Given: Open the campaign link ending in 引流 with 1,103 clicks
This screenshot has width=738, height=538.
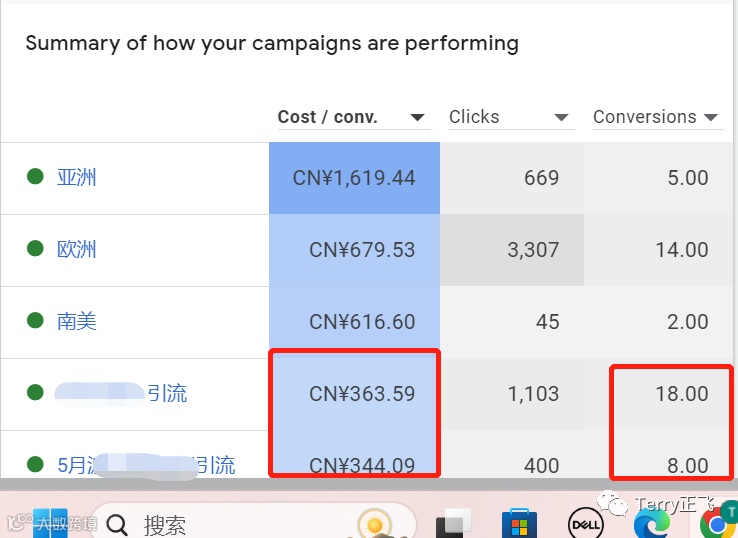Looking at the screenshot, I should tap(166, 394).
